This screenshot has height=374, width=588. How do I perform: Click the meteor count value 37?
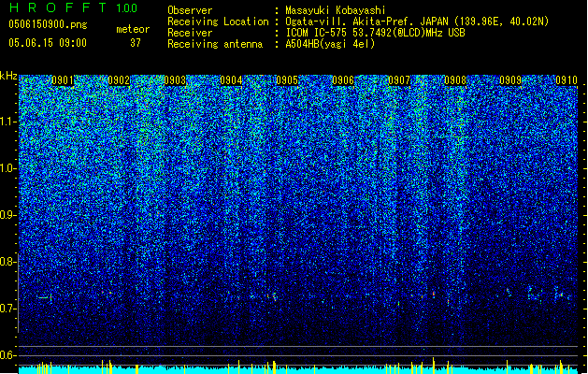point(136,43)
